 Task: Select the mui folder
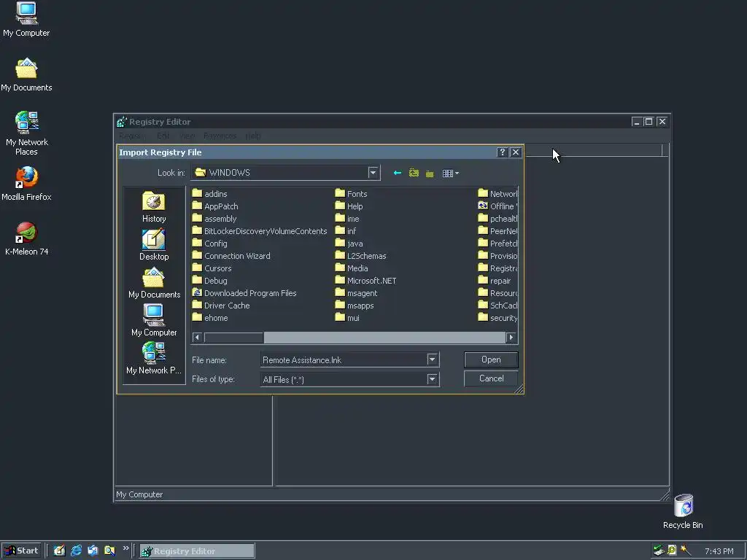click(x=347, y=318)
